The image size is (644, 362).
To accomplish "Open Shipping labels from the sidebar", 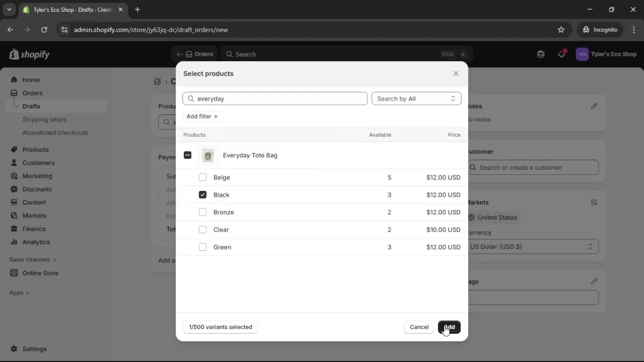I will coord(45,119).
